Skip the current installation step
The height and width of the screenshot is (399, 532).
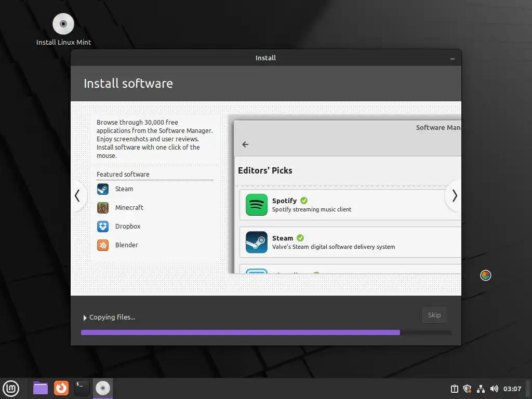click(434, 315)
